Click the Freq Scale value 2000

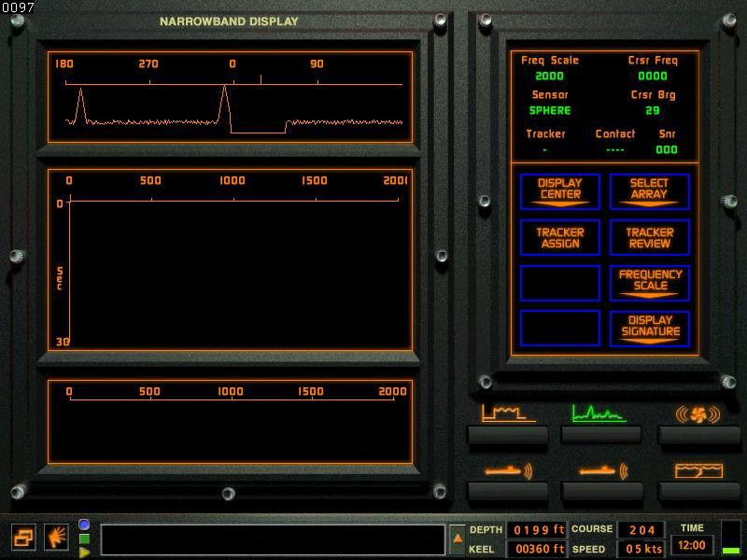tap(549, 77)
